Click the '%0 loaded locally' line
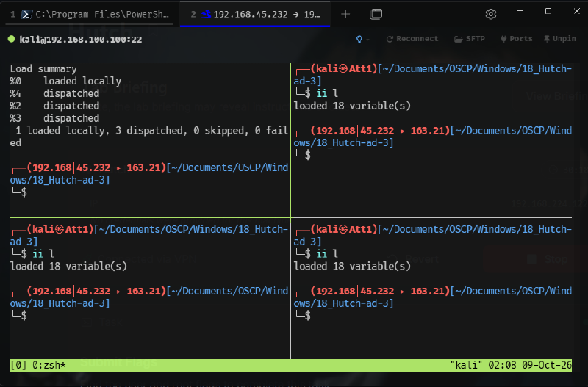The image size is (588, 387). coord(65,81)
